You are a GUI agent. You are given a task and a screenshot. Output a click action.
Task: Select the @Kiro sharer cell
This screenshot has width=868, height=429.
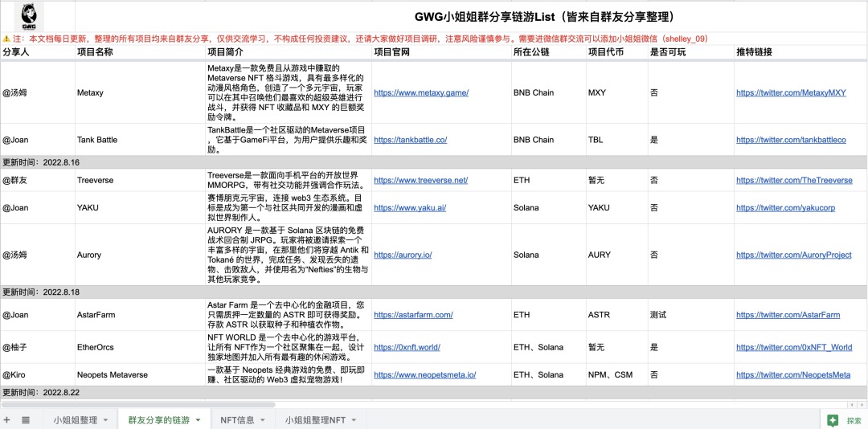pyautogui.click(x=38, y=374)
